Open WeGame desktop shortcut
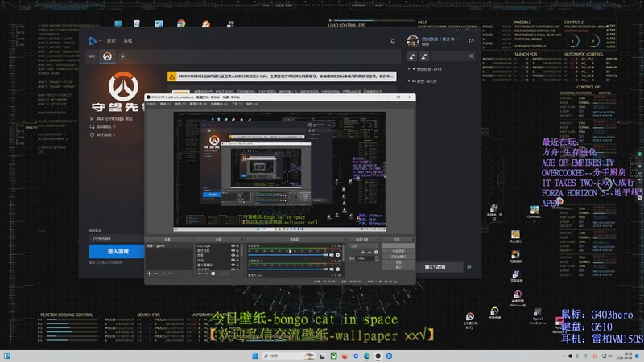 click(518, 298)
